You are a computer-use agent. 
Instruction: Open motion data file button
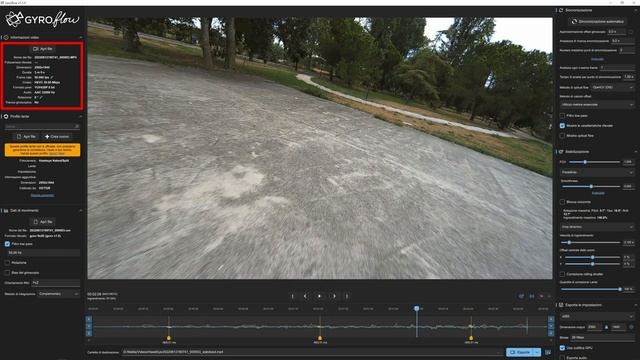[x=43, y=222]
